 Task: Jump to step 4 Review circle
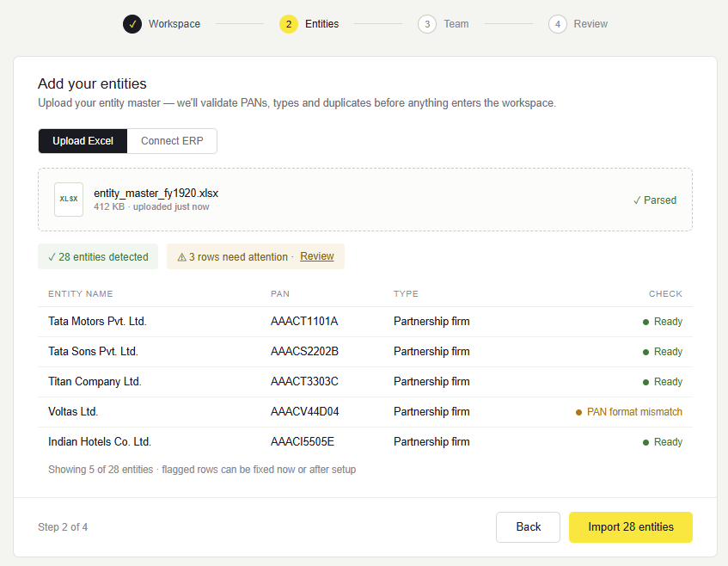click(x=557, y=24)
